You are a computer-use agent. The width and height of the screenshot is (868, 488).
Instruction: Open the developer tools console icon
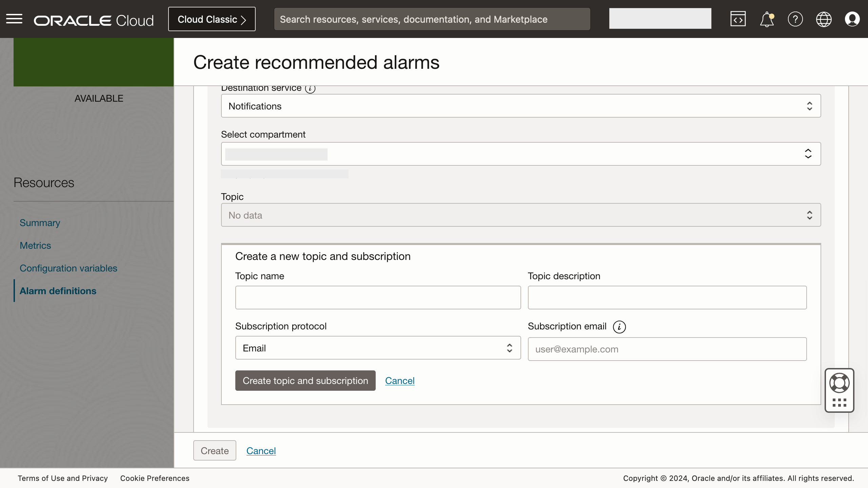[x=738, y=19]
